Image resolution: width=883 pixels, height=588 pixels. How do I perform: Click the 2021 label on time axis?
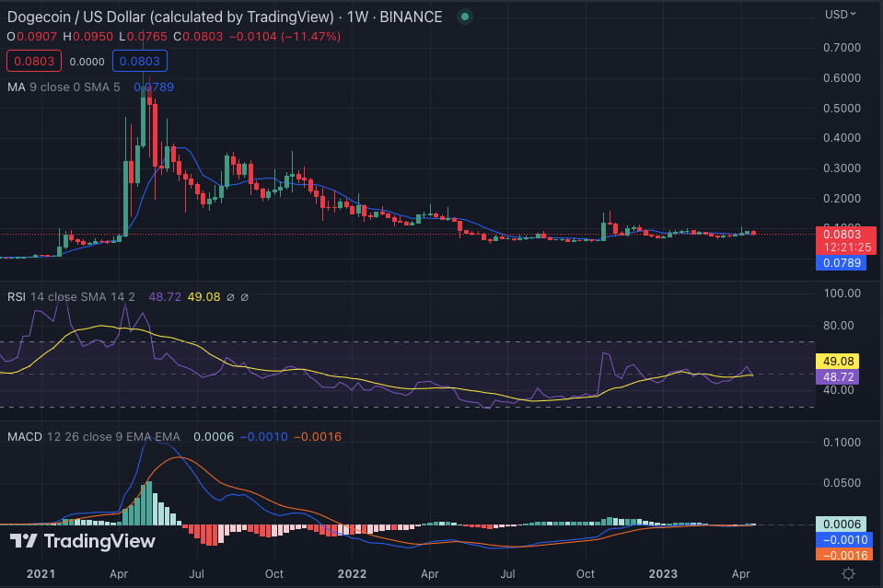click(41, 574)
